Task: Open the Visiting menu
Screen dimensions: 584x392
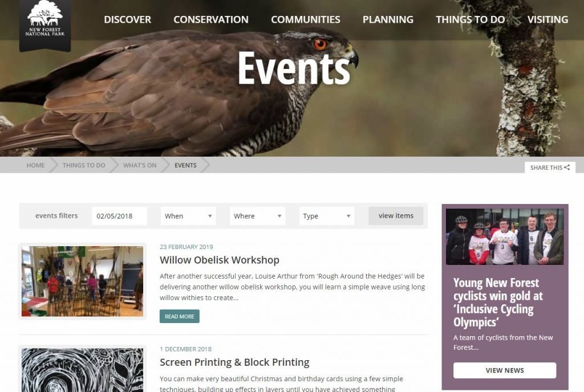Action: [547, 19]
